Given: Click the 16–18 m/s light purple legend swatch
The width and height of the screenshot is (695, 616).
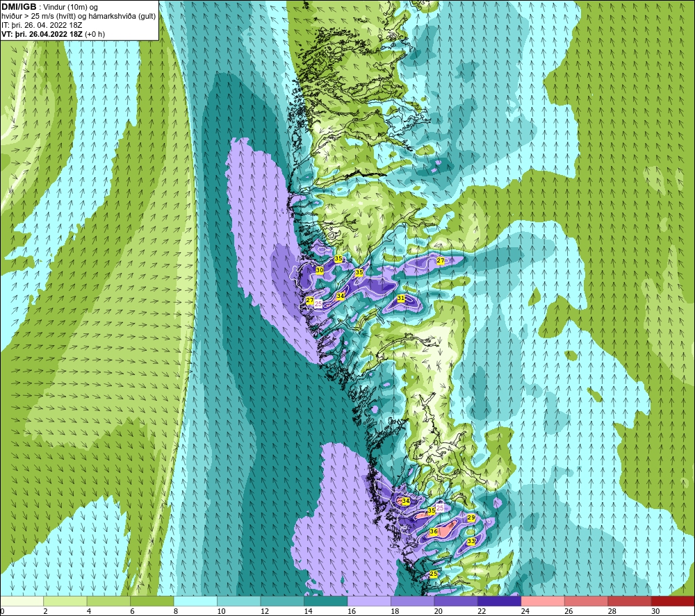Looking at the screenshot, I should coord(369,601).
